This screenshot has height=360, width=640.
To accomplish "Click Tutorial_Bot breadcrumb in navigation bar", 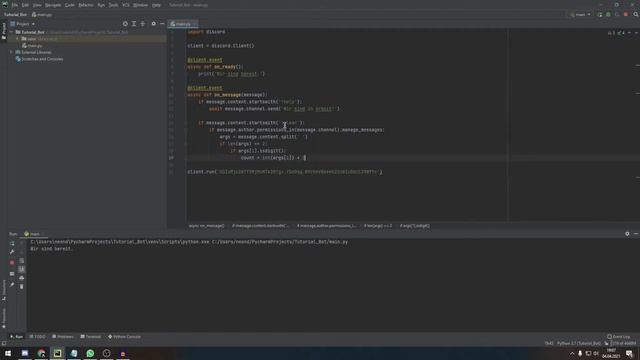I will [15, 15].
